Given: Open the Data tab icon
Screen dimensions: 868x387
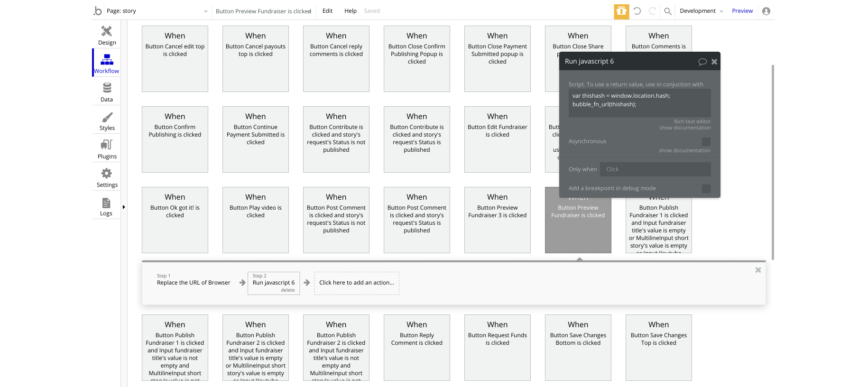Looking at the screenshot, I should (x=107, y=92).
